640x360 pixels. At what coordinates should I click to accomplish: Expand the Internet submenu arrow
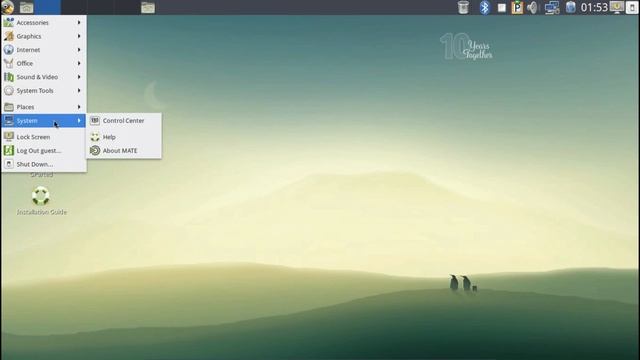79,50
